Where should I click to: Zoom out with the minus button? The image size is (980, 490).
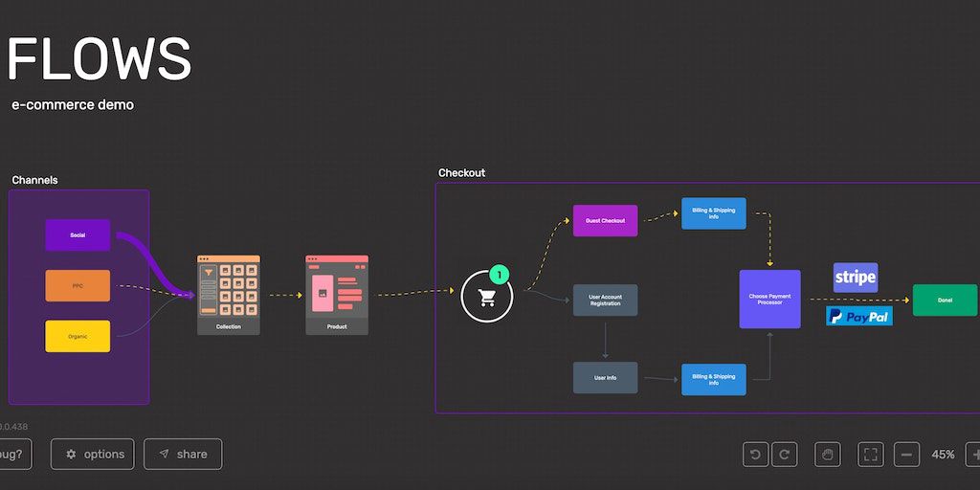coord(906,455)
